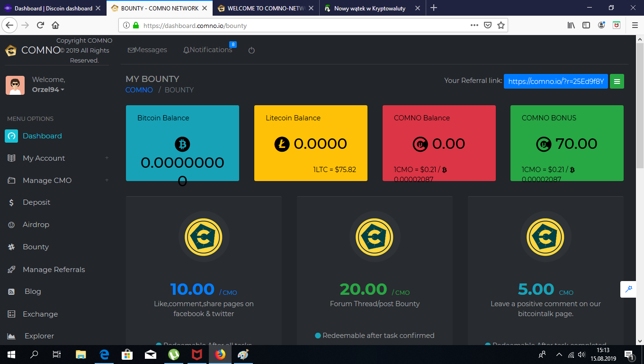Click the coin logo above 5.00 CMO
Screen dimensions: 644x364
(546, 237)
